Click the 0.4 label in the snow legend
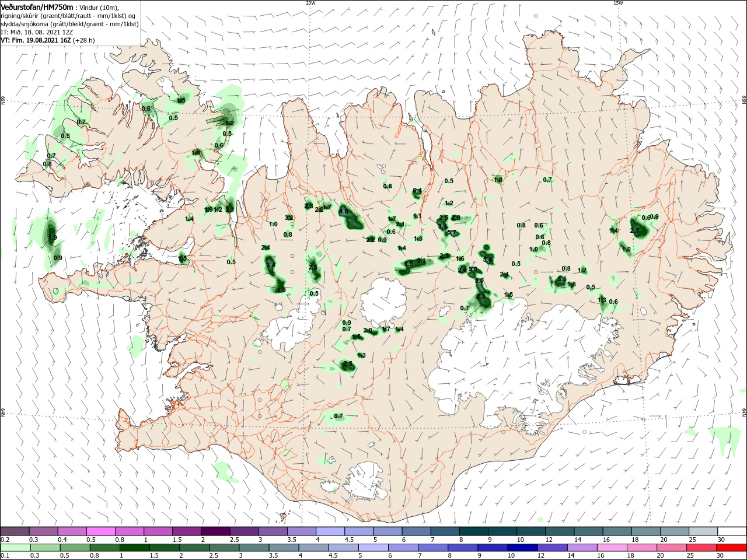 62,540
